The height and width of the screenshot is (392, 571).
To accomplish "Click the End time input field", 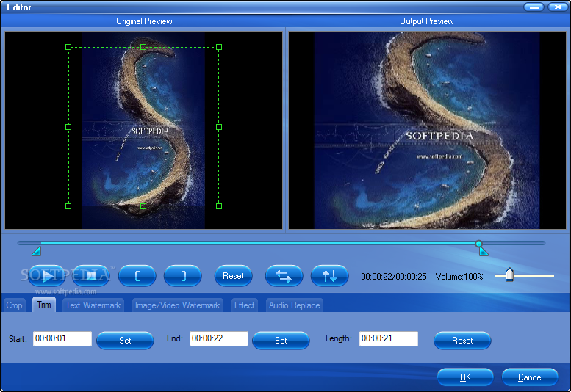I will click(x=219, y=338).
